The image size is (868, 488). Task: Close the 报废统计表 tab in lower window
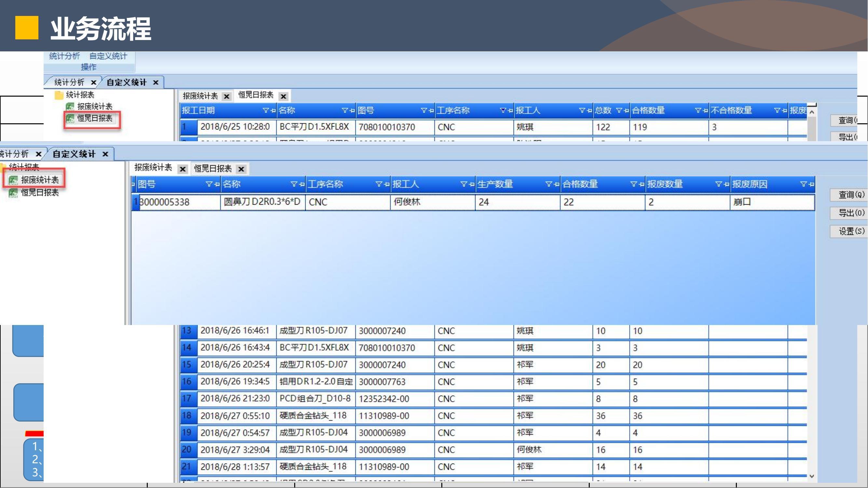click(x=183, y=169)
